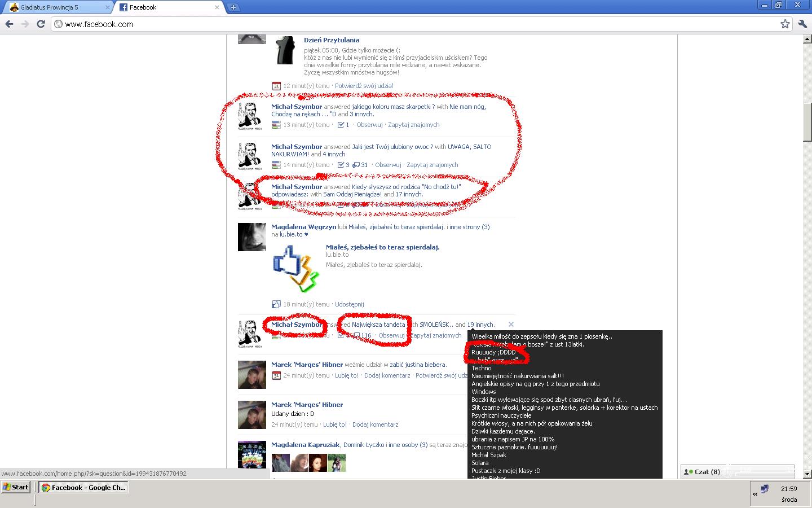812x508 pixels.
Task: Bookmark page with the star icon
Action: tap(785, 24)
